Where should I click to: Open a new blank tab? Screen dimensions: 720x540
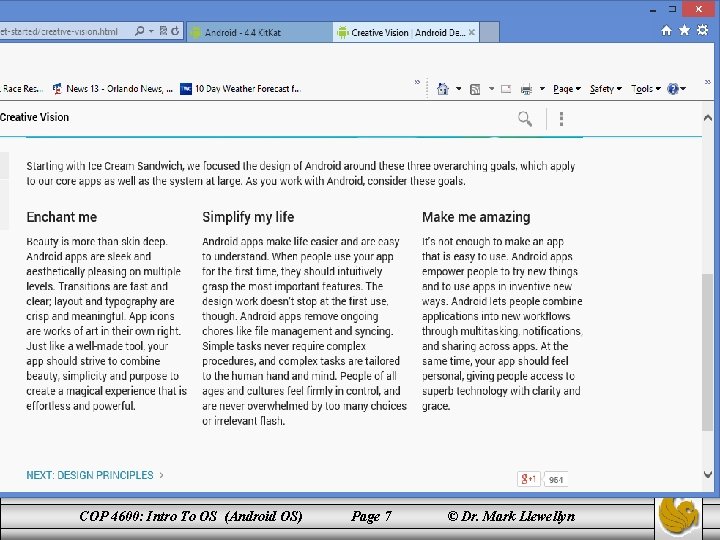(489, 33)
